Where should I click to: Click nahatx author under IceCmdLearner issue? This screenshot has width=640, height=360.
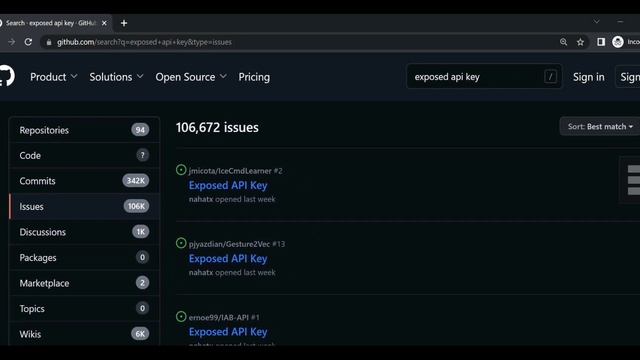click(x=201, y=199)
